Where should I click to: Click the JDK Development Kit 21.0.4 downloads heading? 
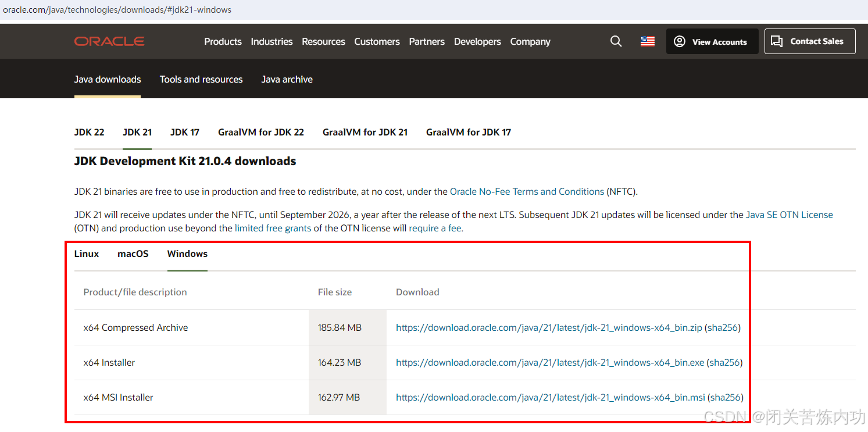[x=185, y=161]
